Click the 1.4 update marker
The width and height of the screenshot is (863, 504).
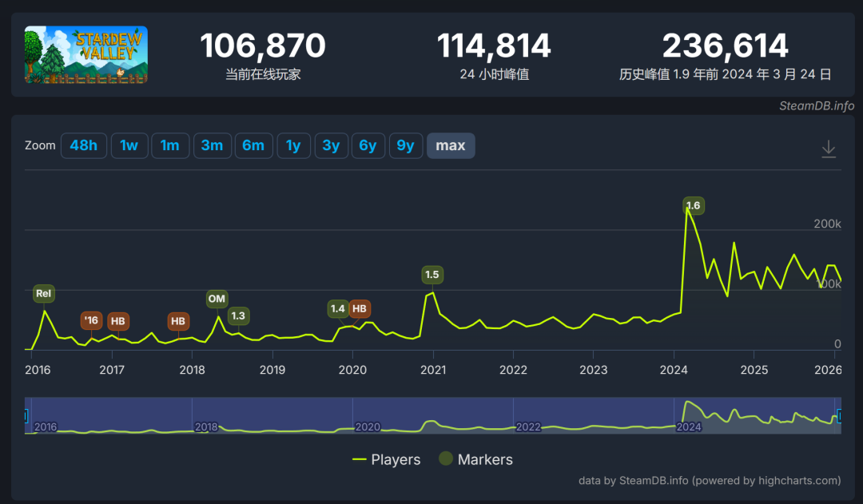[x=338, y=308]
